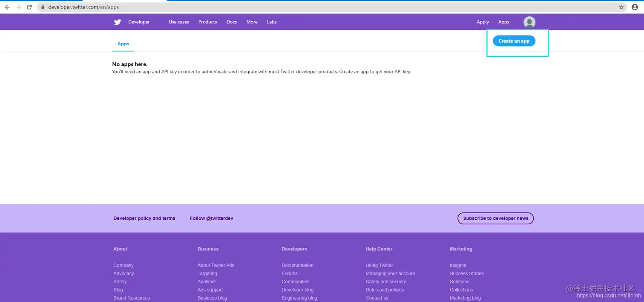Click the Create an app button
This screenshot has width=644, height=302.
click(514, 41)
